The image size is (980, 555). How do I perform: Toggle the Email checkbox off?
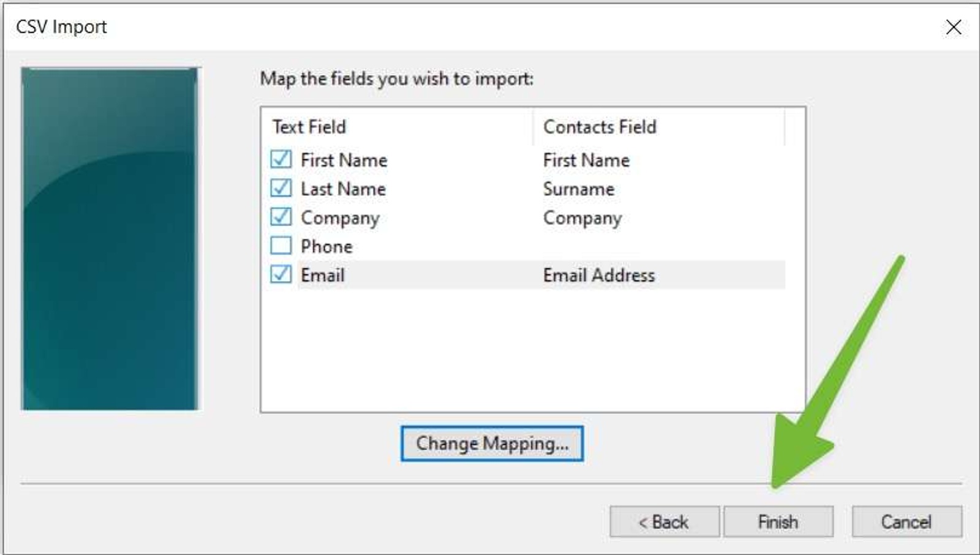coord(281,274)
